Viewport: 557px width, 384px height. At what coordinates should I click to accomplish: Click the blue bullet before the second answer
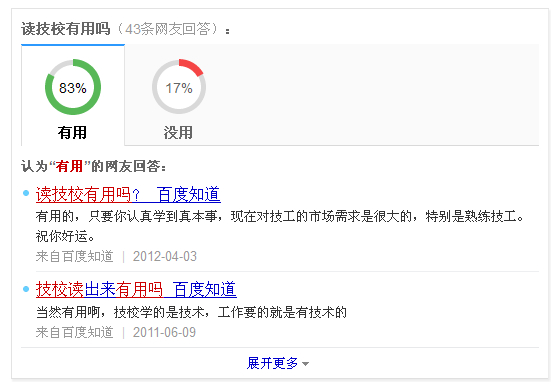tap(26, 289)
